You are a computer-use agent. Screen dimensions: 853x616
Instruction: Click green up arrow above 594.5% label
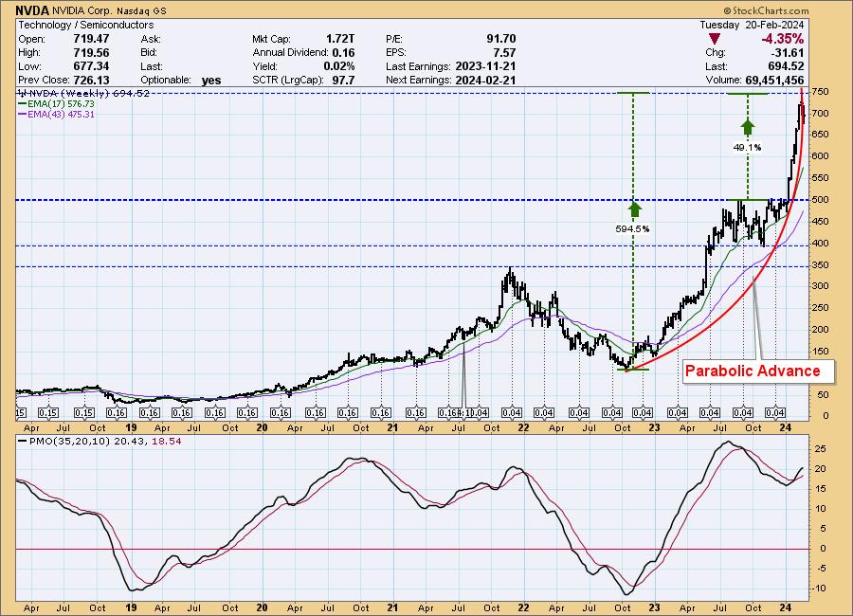[x=634, y=209]
